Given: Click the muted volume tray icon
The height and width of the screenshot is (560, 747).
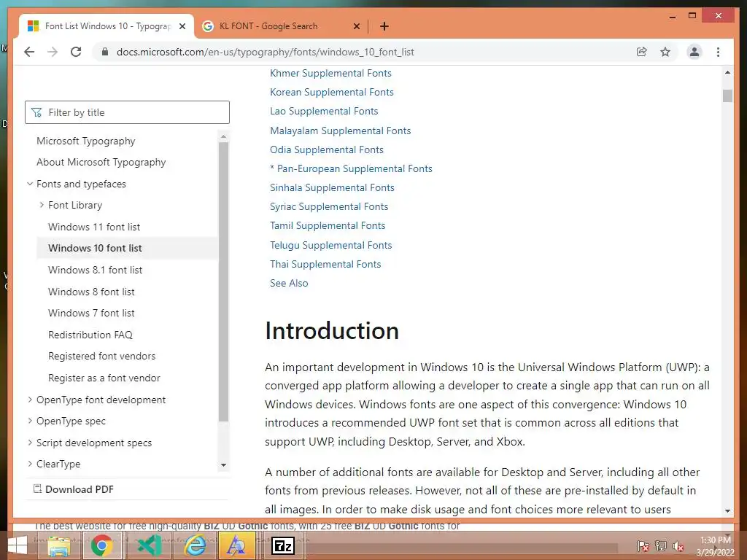Looking at the screenshot, I should click(678, 546).
